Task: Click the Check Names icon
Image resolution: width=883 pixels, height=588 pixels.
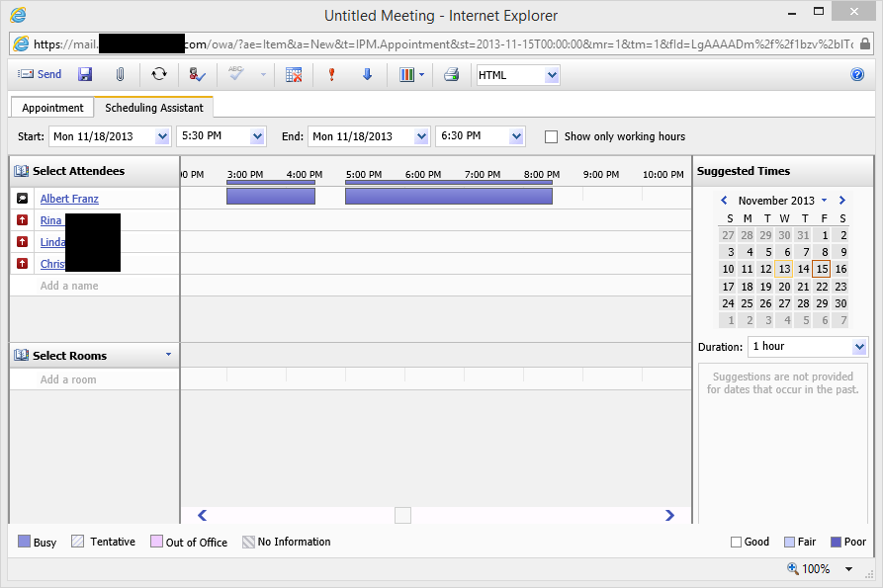Action: [197, 74]
